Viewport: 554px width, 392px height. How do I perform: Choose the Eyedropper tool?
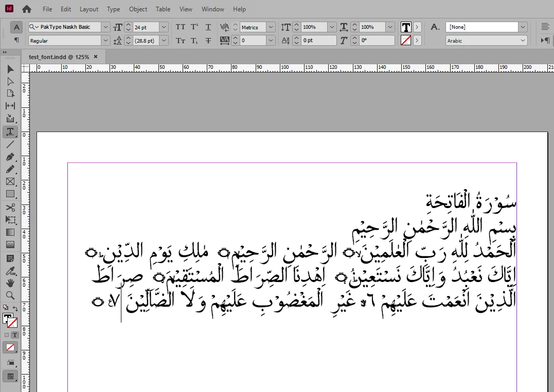[10, 271]
